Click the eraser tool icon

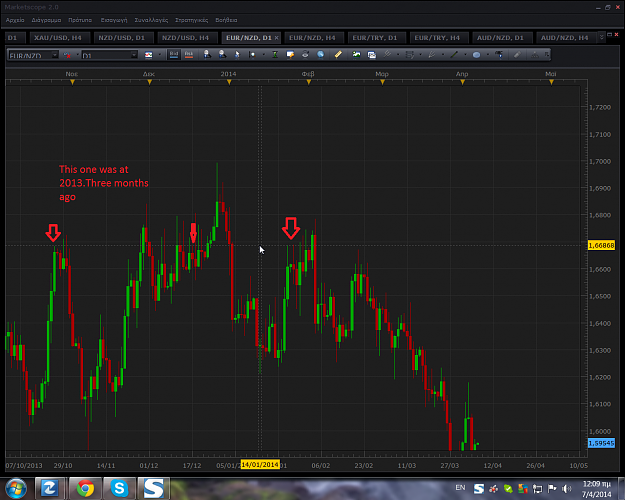point(517,54)
